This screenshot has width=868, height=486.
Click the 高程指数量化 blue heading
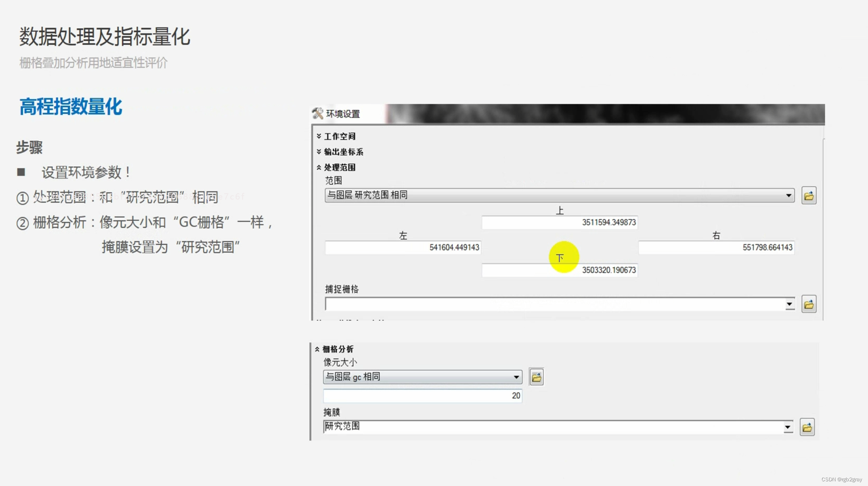pyautogui.click(x=71, y=107)
